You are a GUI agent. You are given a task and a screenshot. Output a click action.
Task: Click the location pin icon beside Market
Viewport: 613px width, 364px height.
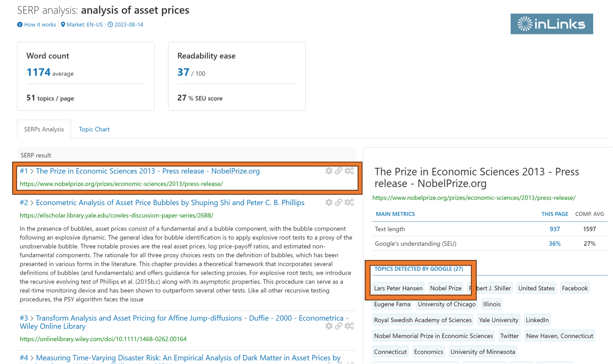63,25
